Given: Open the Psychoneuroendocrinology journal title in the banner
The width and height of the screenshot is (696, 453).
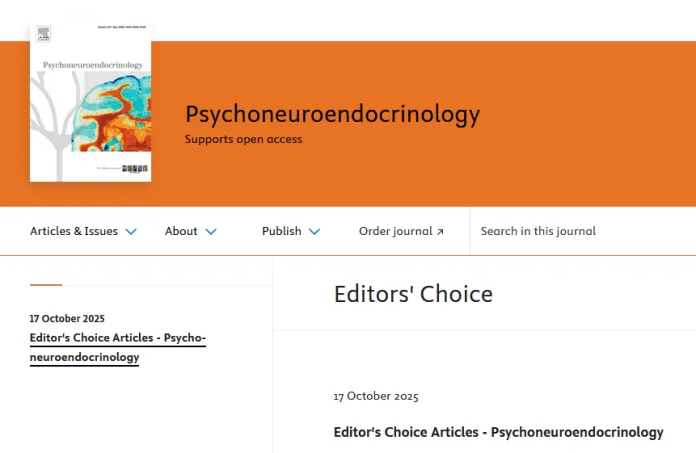Looking at the screenshot, I should click(x=332, y=114).
